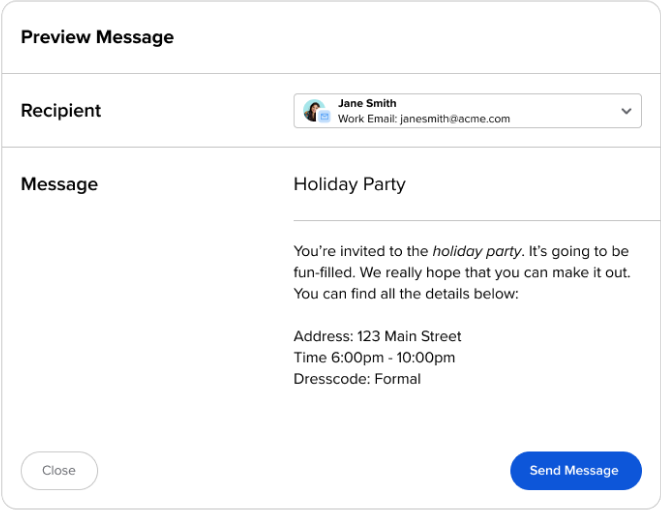Click the Dresscode: Formal line
The height and width of the screenshot is (510, 661).
pyautogui.click(x=357, y=379)
